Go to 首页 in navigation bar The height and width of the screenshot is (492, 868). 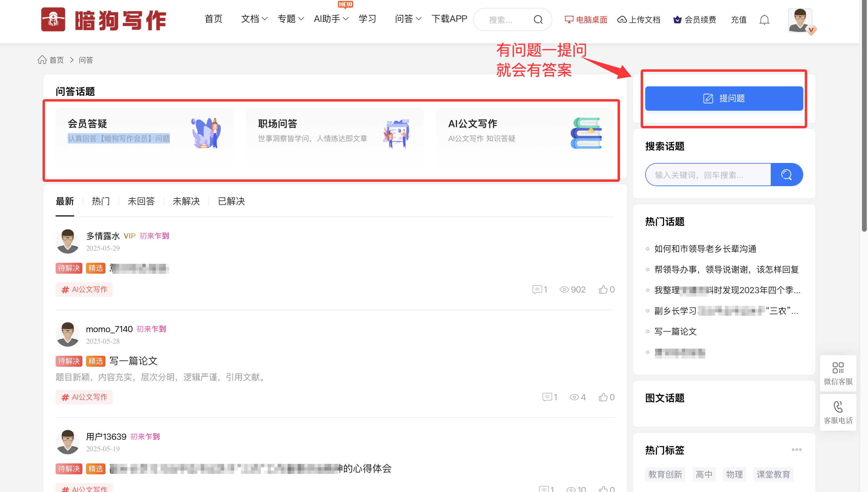pos(214,19)
